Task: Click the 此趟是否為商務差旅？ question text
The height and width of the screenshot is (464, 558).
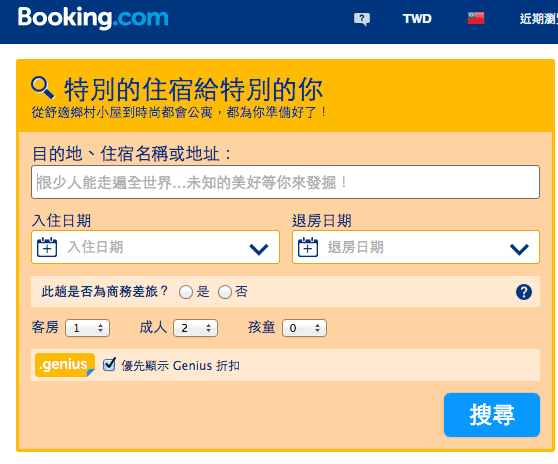Action: (105, 291)
